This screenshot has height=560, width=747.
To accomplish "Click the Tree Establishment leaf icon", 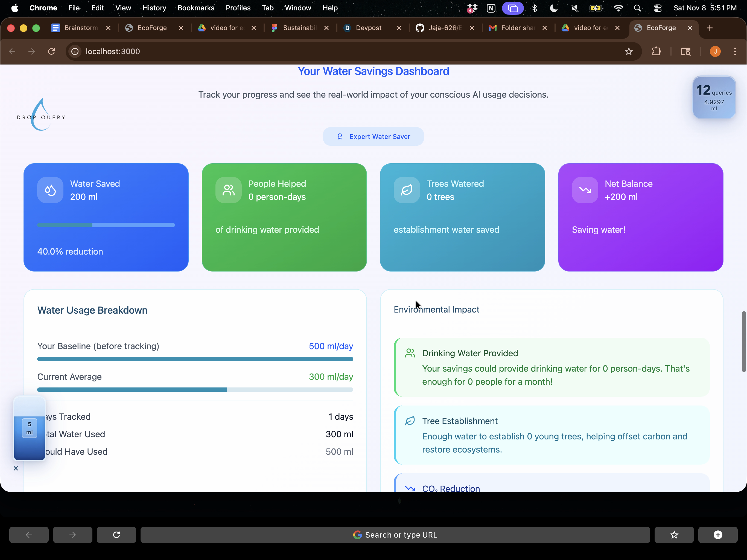I will click(410, 421).
